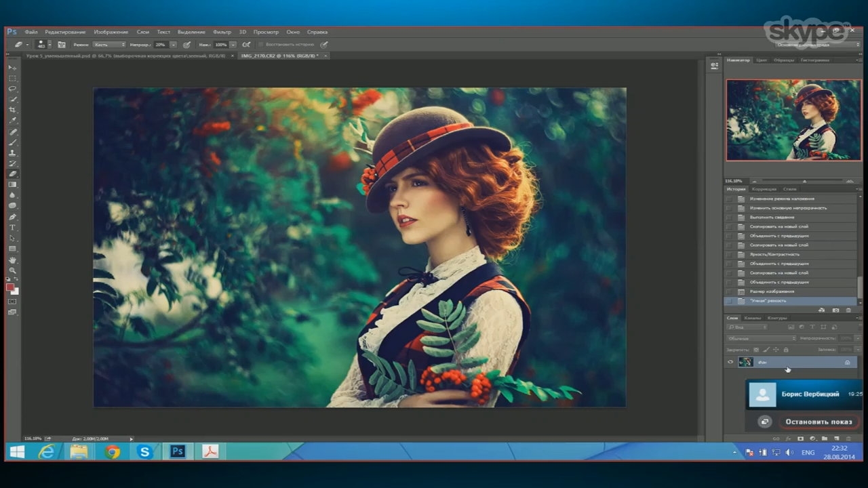Select the Hand tool

click(12, 260)
